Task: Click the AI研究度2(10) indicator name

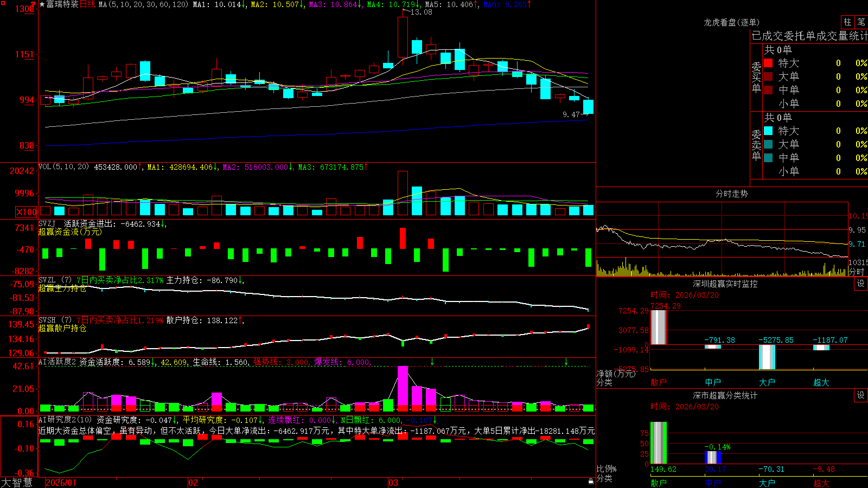Action: (66, 420)
